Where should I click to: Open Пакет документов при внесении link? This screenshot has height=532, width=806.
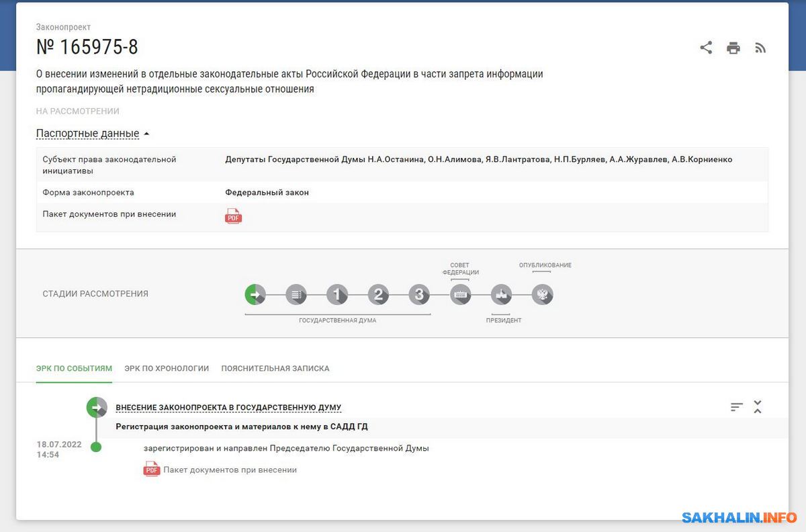point(229,470)
